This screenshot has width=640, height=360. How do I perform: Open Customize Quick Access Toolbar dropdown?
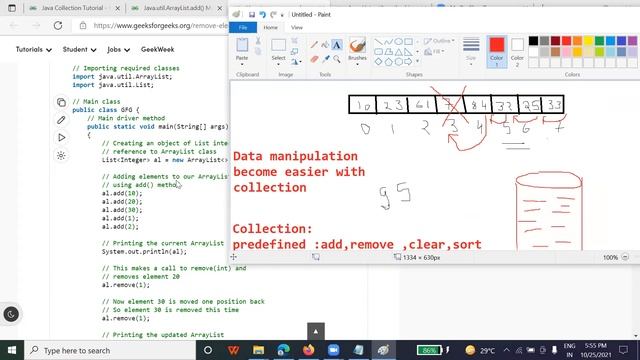point(282,15)
